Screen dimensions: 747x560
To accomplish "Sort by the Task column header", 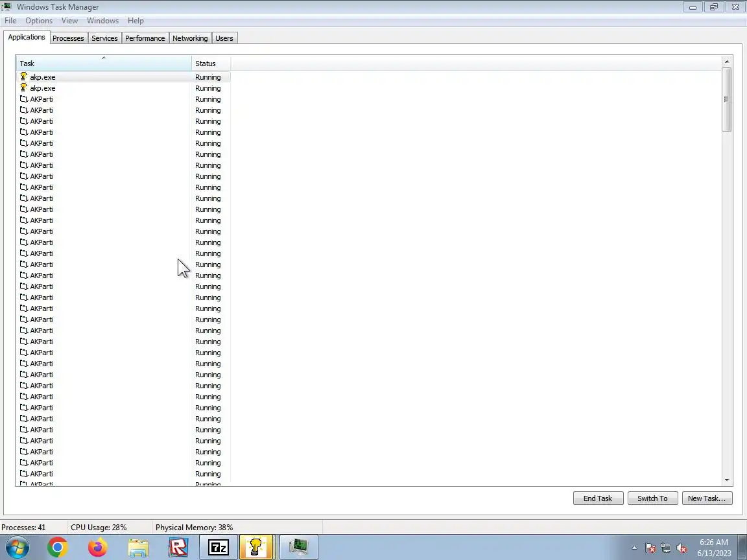I will coord(104,64).
